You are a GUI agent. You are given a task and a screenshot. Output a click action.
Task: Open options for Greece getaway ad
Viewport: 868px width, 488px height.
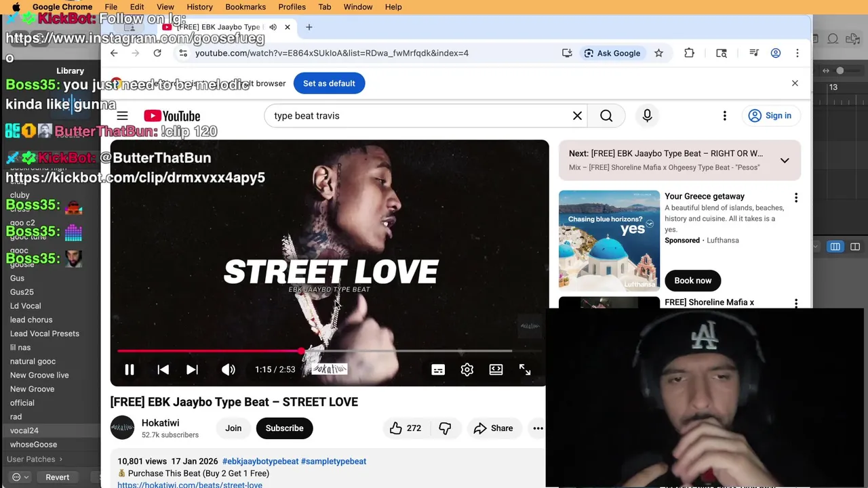(796, 198)
